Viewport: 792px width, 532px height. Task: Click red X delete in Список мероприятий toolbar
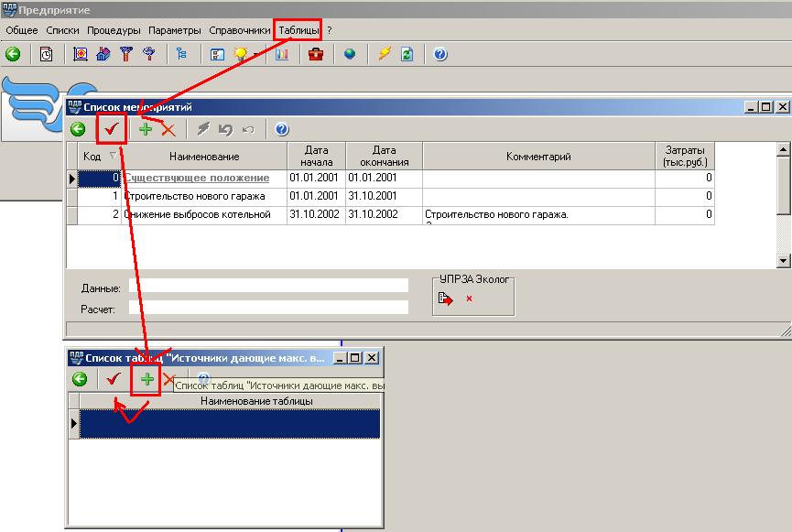[168, 130]
